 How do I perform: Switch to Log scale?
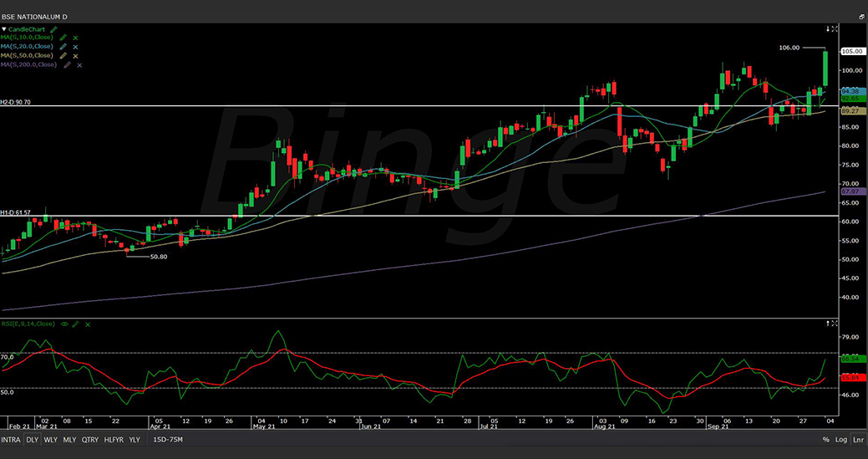pyautogui.click(x=841, y=440)
